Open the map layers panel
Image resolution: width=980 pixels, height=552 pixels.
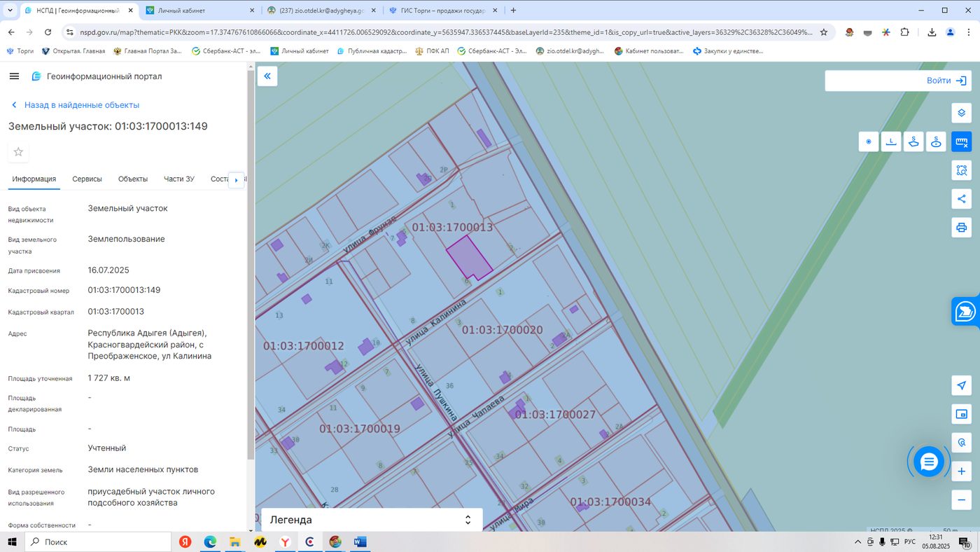(961, 113)
